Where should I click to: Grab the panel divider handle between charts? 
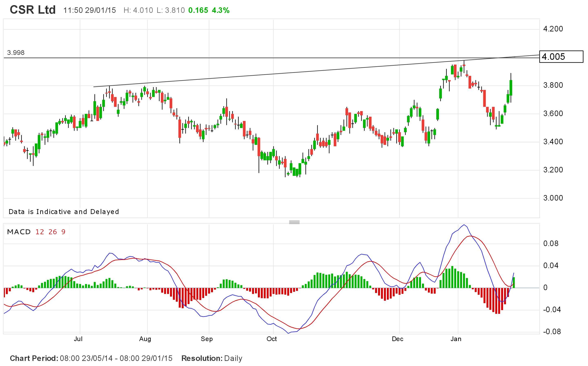tap(294, 222)
